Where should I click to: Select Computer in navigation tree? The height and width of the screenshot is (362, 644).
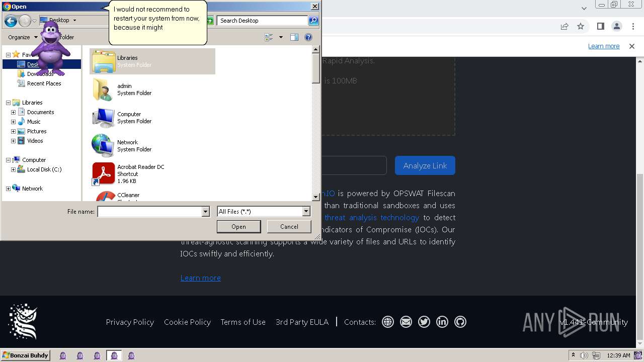34,160
